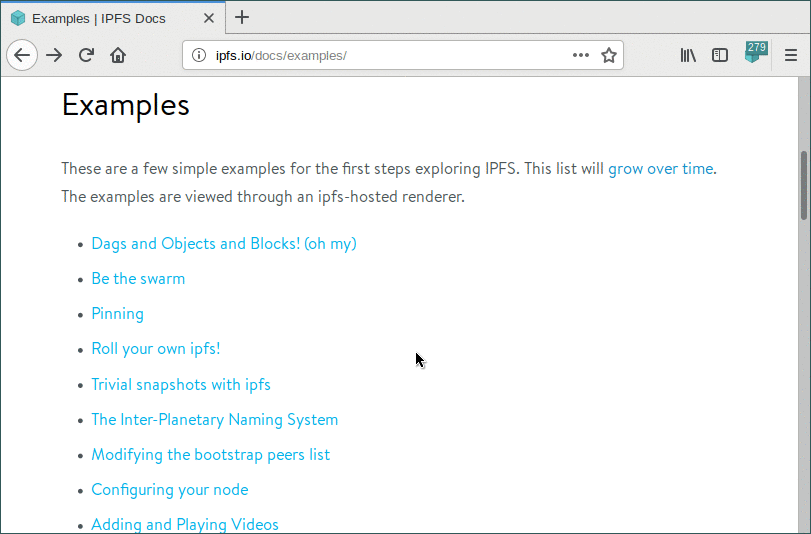Click the 'Examples' page heading
This screenshot has height=534, width=811.
[126, 105]
